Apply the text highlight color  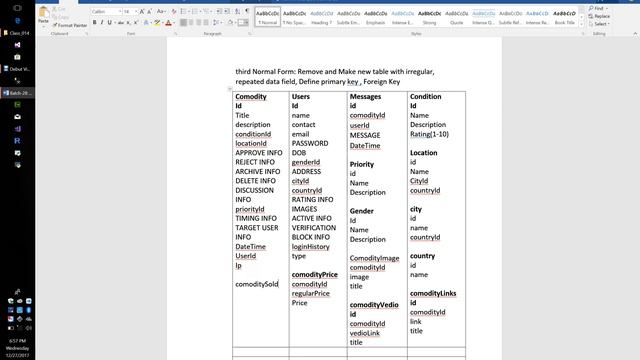point(157,23)
